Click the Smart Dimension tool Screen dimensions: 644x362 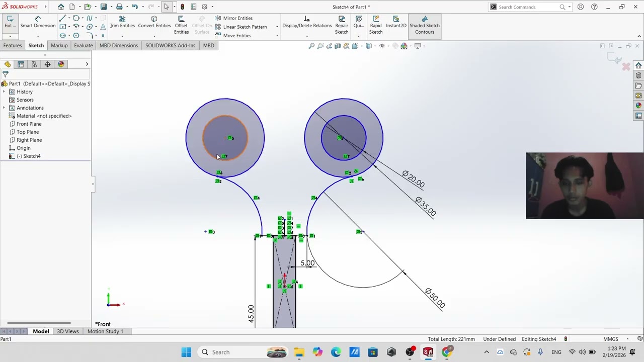pos(38,23)
